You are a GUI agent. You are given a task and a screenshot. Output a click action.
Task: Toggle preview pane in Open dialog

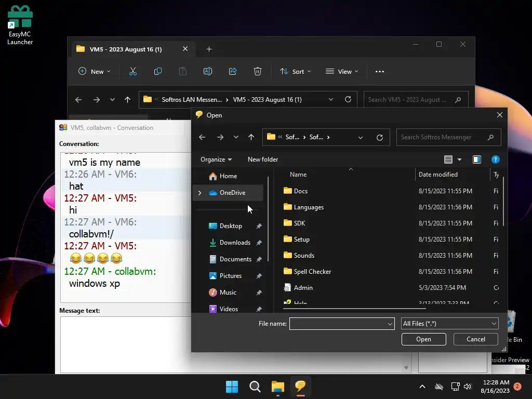477,159
